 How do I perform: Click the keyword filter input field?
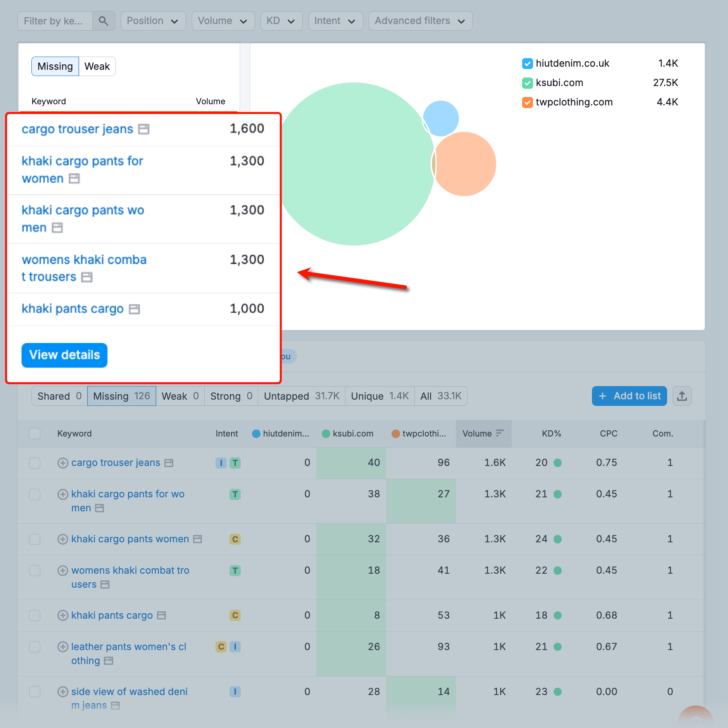[x=54, y=21]
